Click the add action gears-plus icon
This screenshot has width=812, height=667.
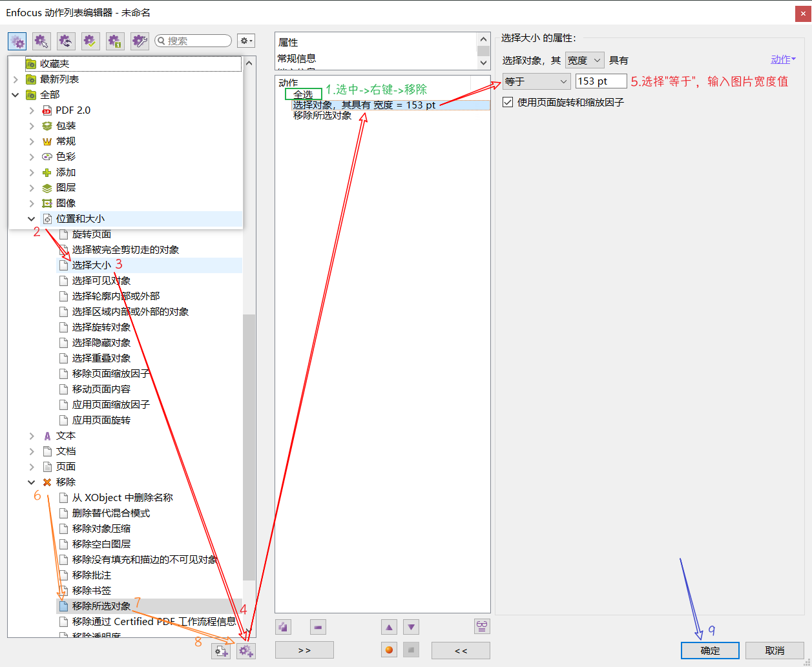click(x=245, y=651)
